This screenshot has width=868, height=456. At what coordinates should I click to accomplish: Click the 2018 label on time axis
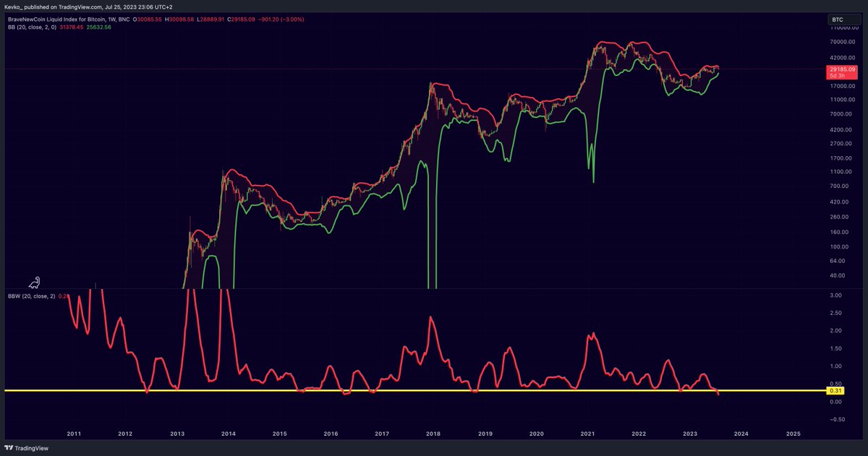point(433,434)
